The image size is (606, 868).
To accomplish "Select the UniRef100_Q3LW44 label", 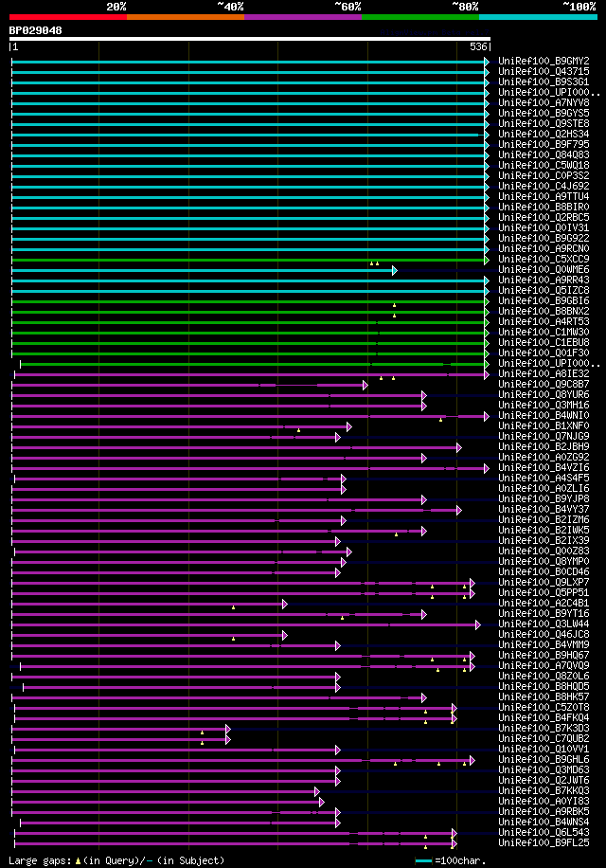I will click(544, 624).
